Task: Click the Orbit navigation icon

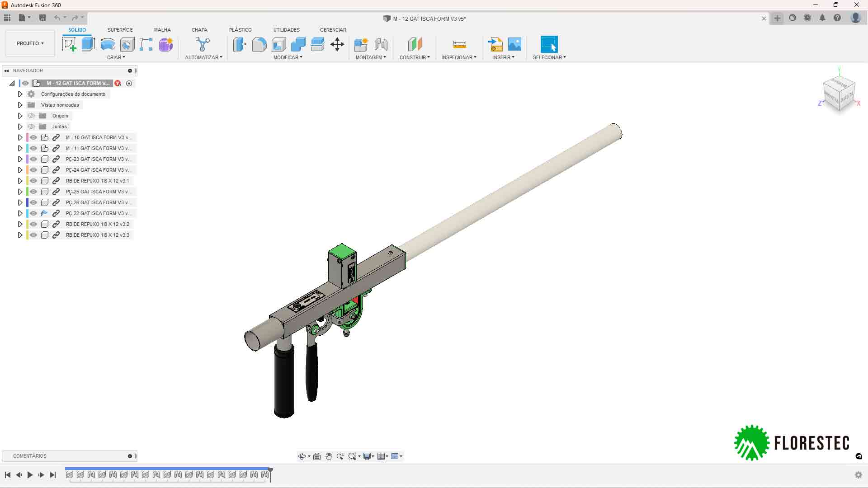Action: point(302,456)
